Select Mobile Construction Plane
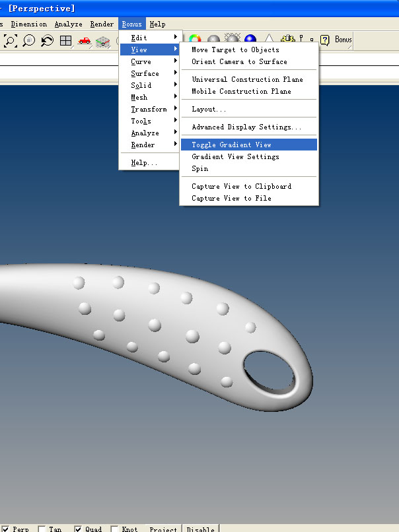This screenshot has width=399, height=532. click(249, 91)
